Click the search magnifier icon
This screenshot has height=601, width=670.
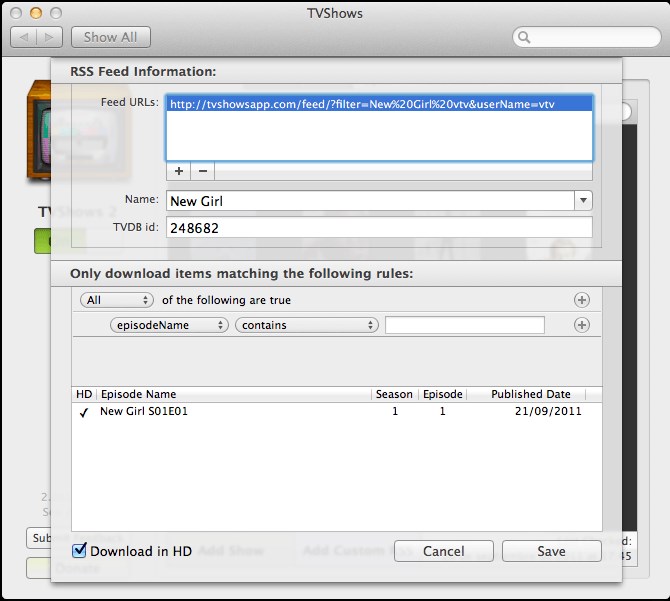pyautogui.click(x=524, y=38)
